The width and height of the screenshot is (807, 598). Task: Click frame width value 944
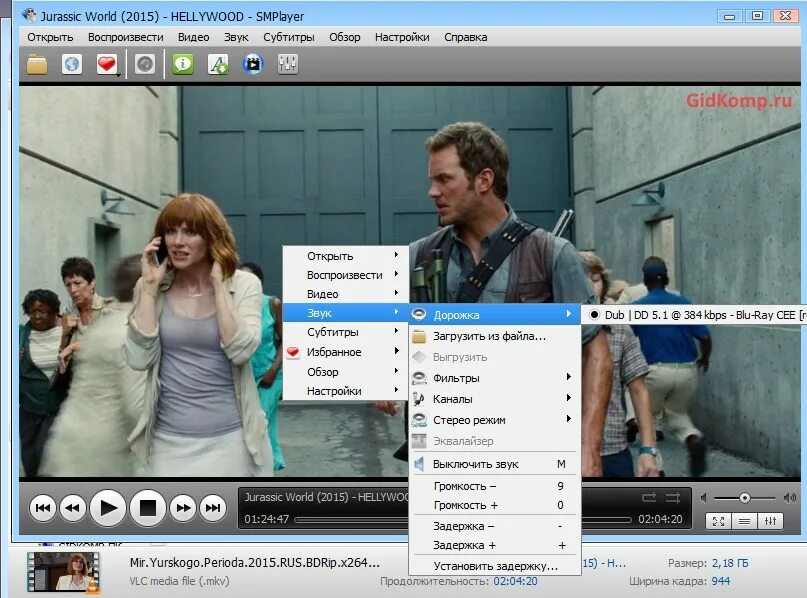click(x=721, y=581)
